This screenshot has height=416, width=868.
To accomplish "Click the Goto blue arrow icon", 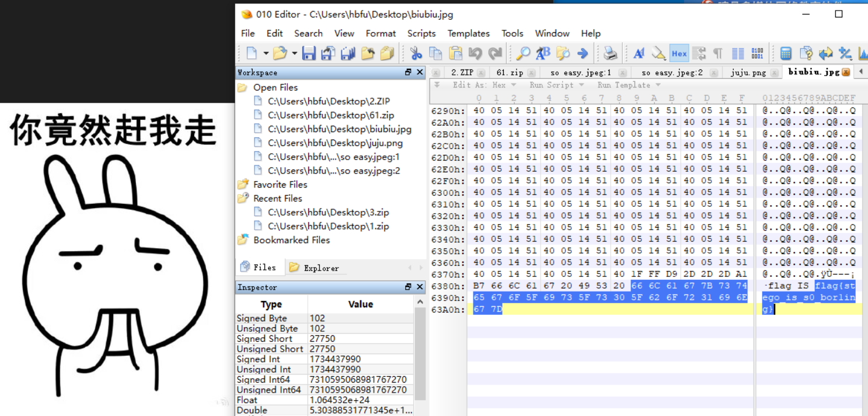I will click(583, 54).
